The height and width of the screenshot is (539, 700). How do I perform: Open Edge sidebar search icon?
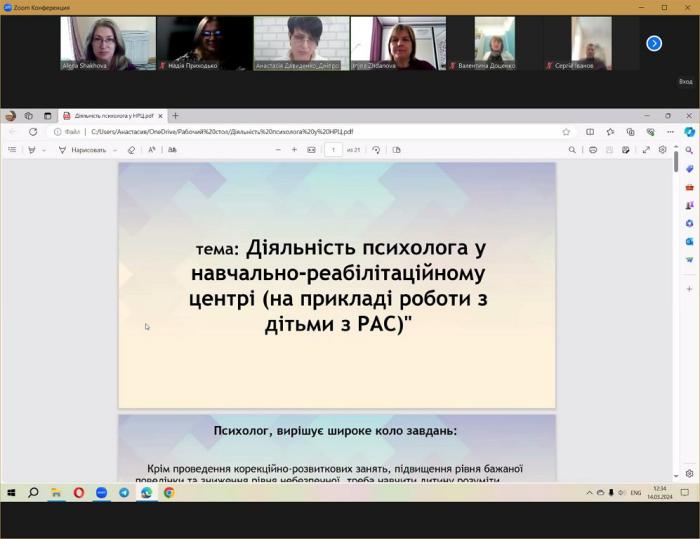point(689,150)
